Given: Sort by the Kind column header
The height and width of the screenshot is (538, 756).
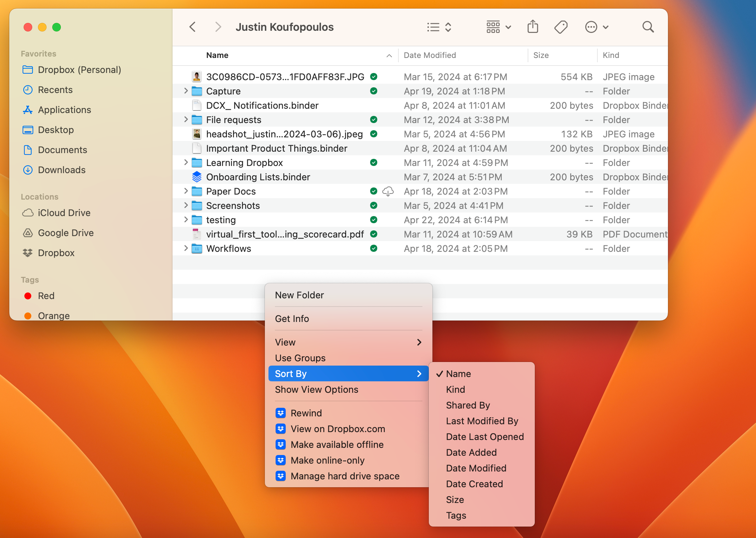Looking at the screenshot, I should (633, 55).
